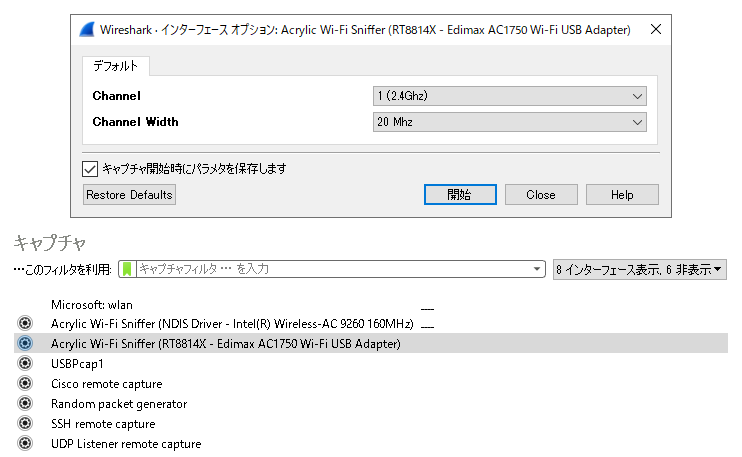The height and width of the screenshot is (457, 742).
Task: Open the interfaces shown/hidden dropdown
Action: pos(639,270)
